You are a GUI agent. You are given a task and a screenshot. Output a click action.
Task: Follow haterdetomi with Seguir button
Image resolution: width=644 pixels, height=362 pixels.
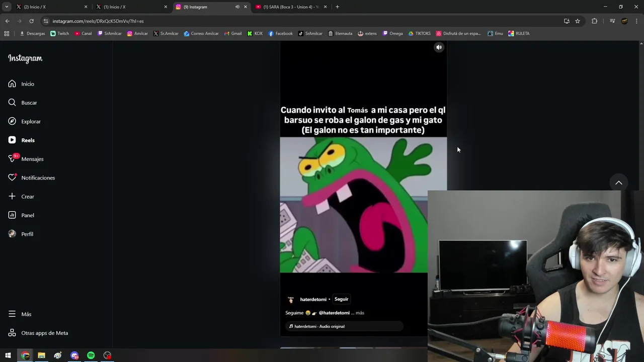pyautogui.click(x=341, y=299)
